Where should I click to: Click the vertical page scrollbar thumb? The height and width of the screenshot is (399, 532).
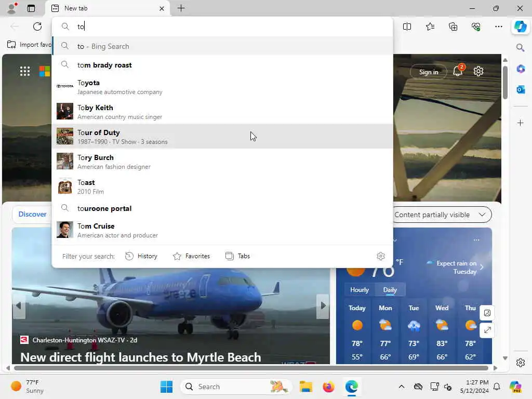point(505,83)
